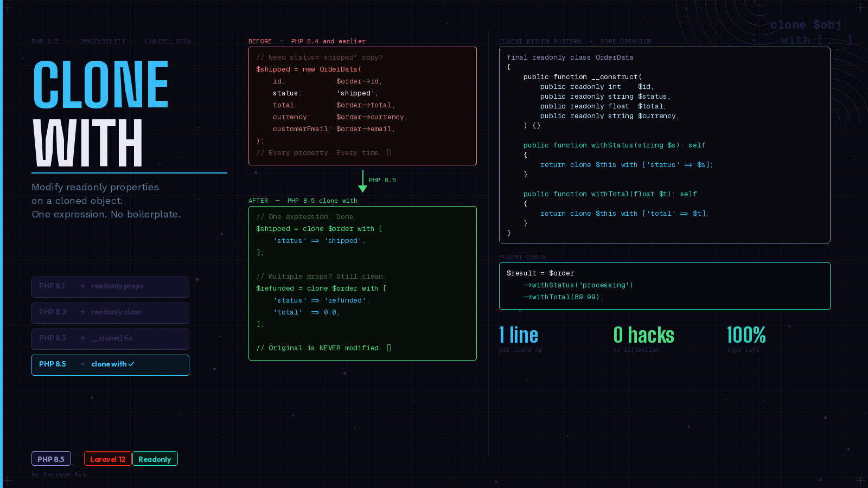Click the OrderData class code panel
Image resolution: width=868 pixels, height=488 pixels.
click(665, 145)
